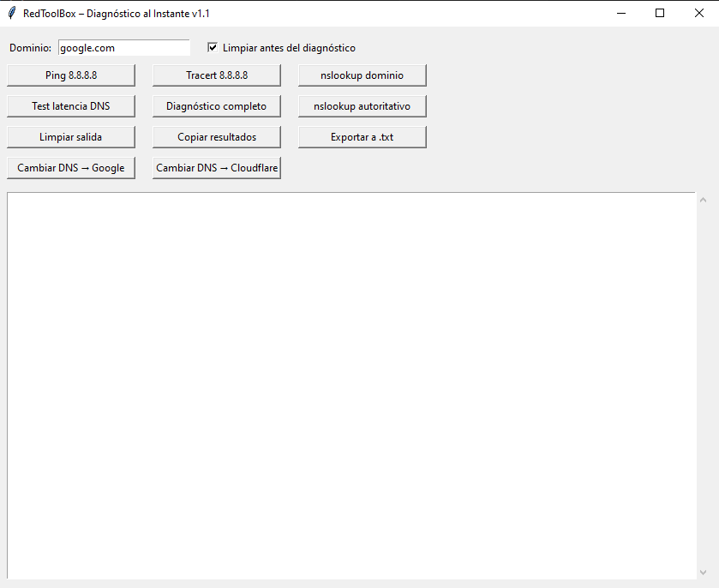
Task: Start Test latencia DNS
Action: (x=71, y=106)
